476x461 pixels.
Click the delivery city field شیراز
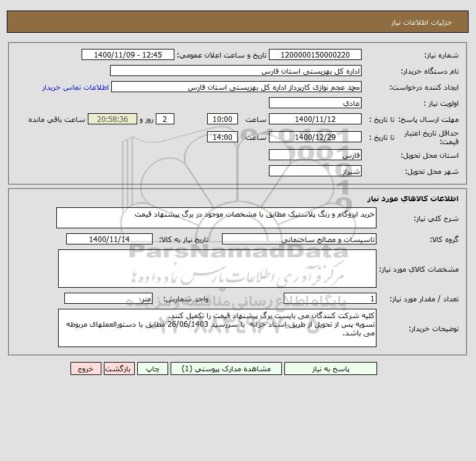[x=315, y=171]
